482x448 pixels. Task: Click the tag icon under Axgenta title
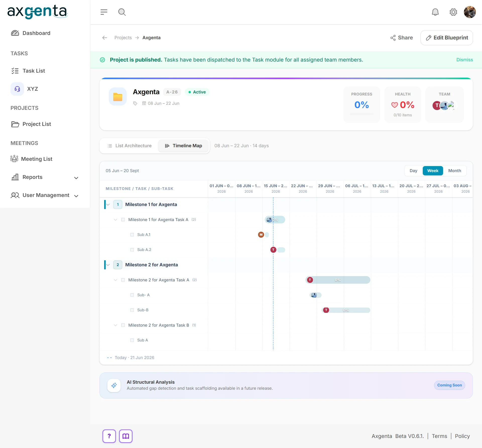[135, 103]
